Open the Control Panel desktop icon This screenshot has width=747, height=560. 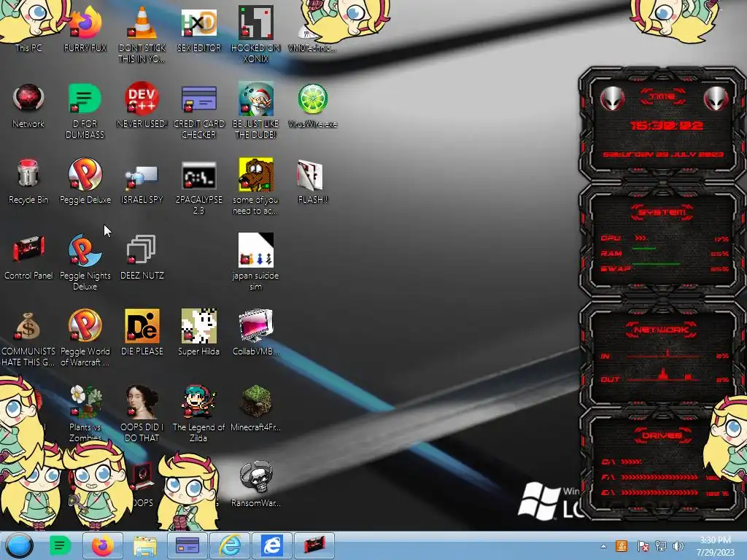(x=28, y=256)
